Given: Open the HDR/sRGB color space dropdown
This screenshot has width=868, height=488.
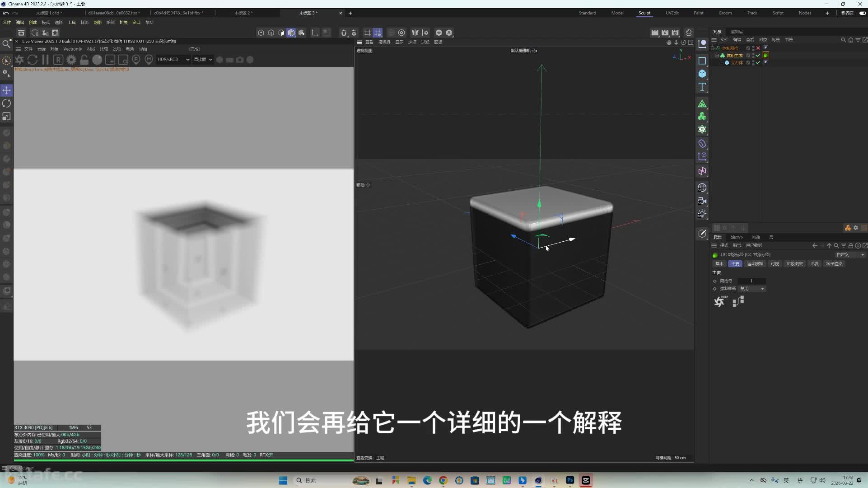Looking at the screenshot, I should pos(173,59).
